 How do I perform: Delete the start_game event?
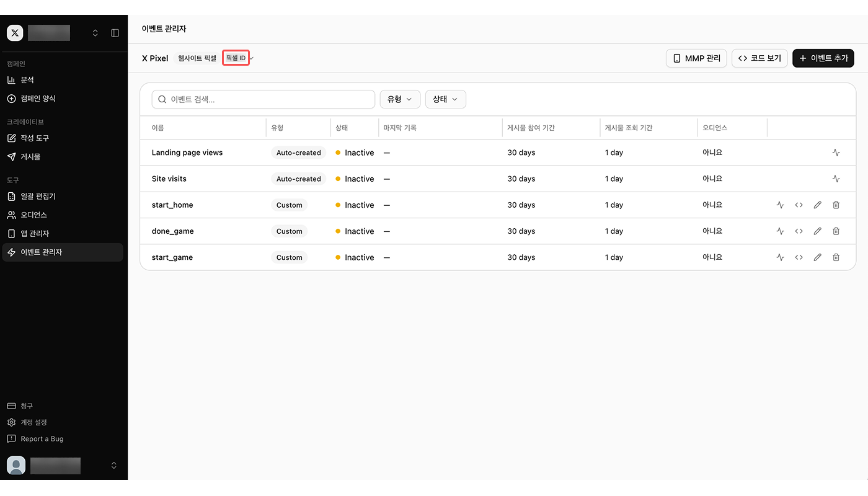[836, 257]
